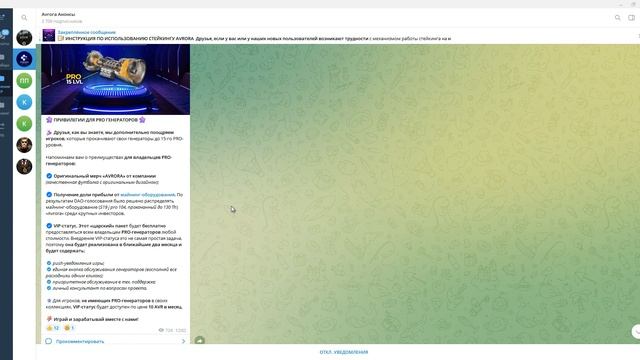This screenshot has width=640, height=360.
Task: Select the active folder tab in sidebar
Action: point(5,83)
